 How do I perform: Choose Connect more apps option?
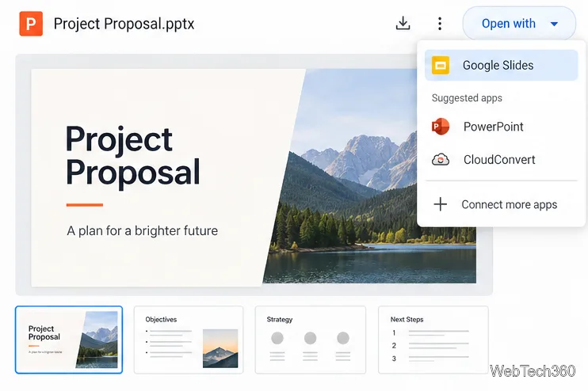coord(501,204)
